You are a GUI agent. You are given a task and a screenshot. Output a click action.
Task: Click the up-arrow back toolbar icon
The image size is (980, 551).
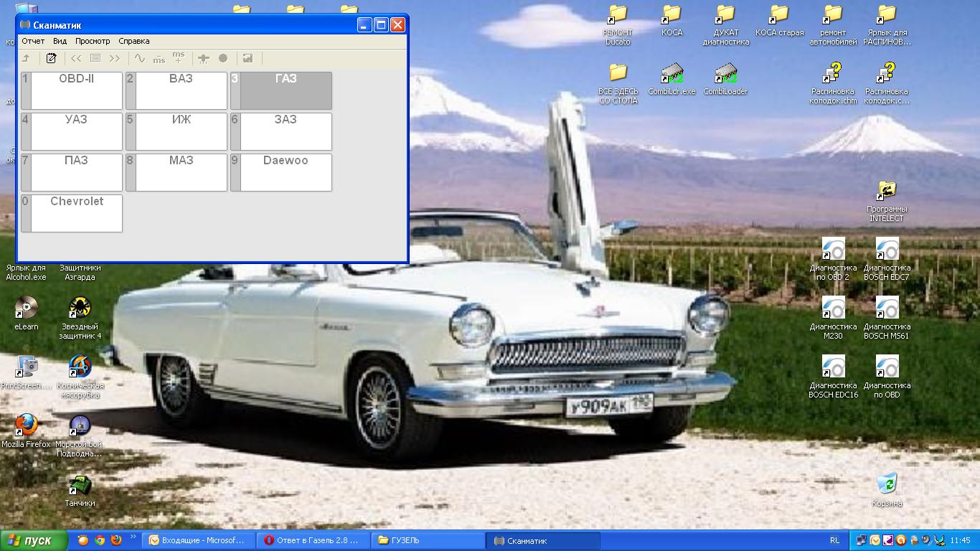click(x=27, y=59)
